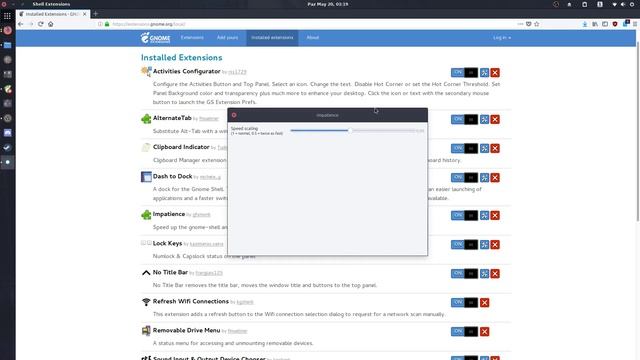Toggle Clipboard Indicator on/off switch
Viewport: 640px width, 360px height.
pos(464,148)
